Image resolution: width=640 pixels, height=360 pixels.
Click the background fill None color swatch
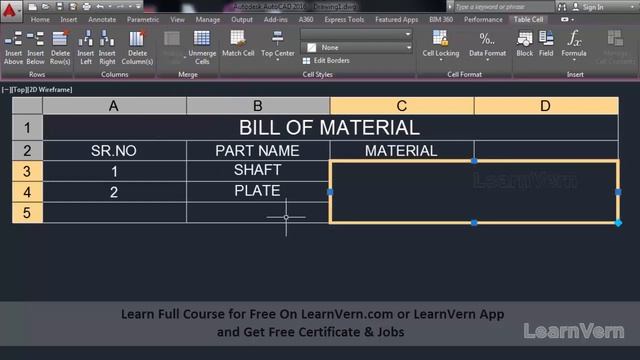coord(312,48)
